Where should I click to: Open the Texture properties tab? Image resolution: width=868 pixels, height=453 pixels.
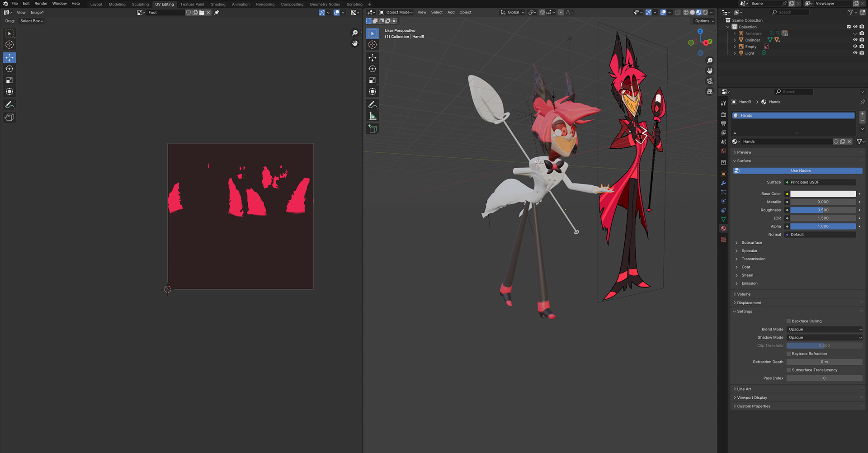[723, 240]
